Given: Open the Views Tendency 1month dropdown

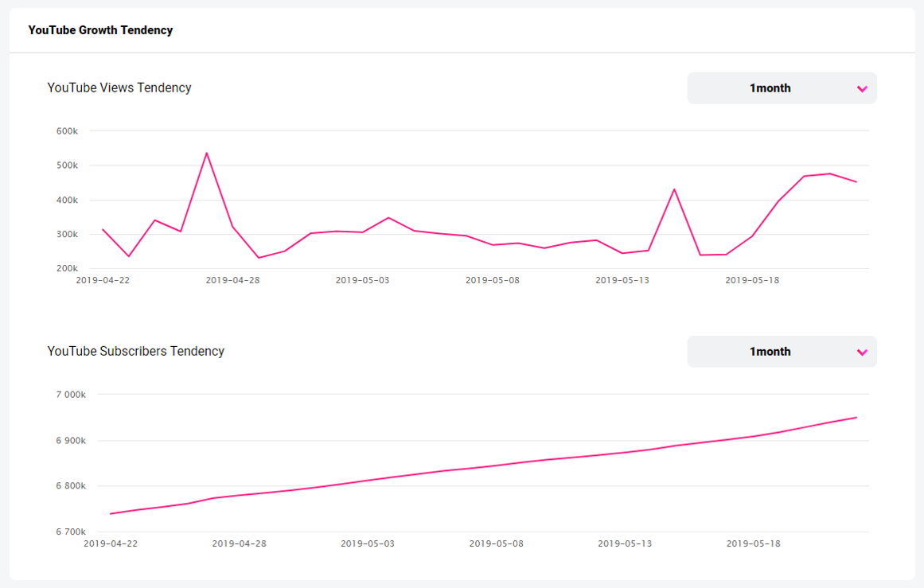Looking at the screenshot, I should coord(782,88).
